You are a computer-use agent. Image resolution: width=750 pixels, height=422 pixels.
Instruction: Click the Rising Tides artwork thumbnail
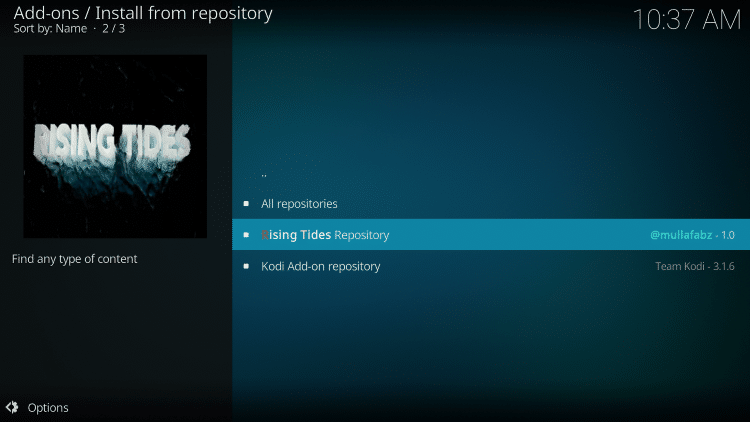coord(115,146)
